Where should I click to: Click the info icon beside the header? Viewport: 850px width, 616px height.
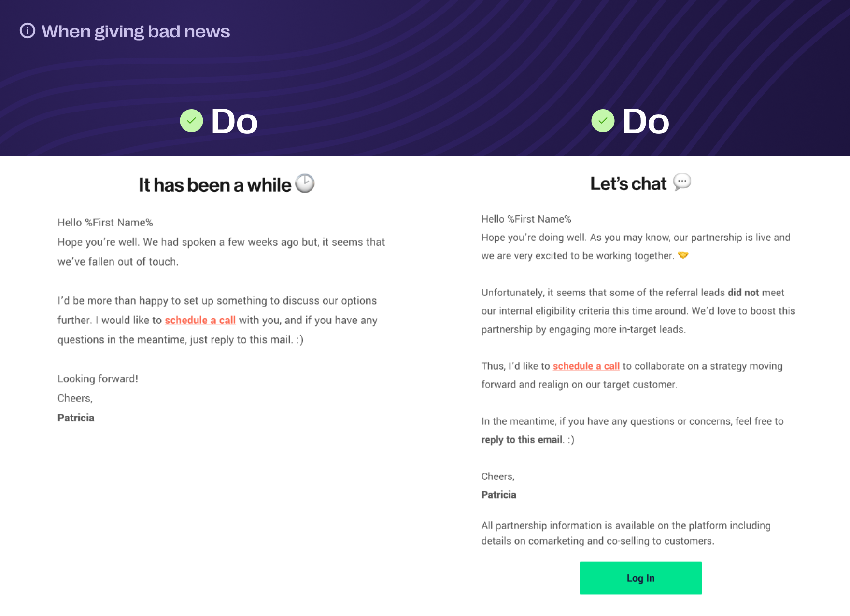(x=28, y=31)
